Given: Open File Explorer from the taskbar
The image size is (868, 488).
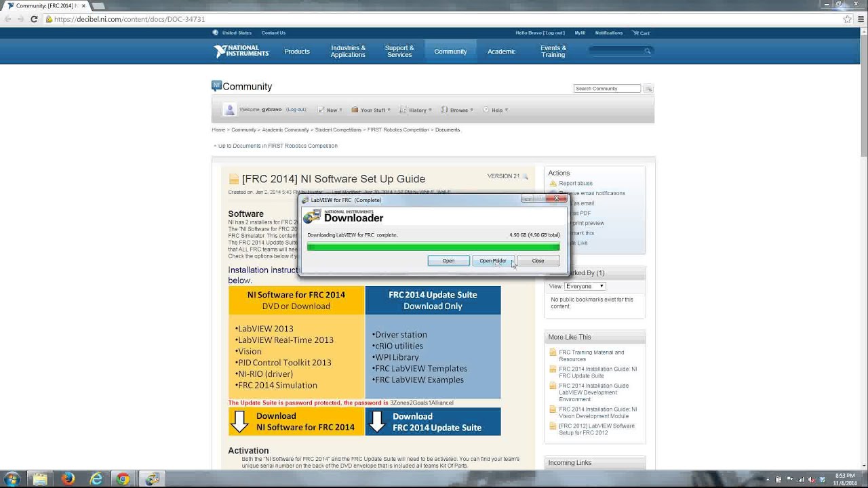Looking at the screenshot, I should pos(40,479).
